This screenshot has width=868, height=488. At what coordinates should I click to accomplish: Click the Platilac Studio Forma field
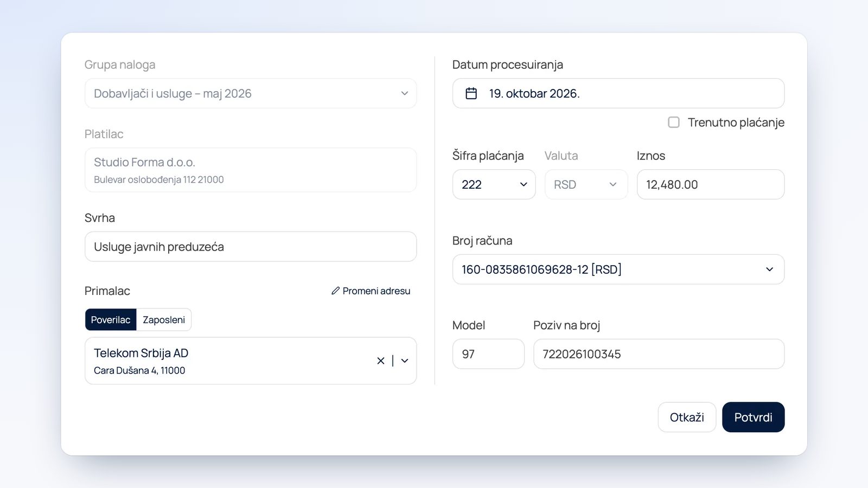pos(251,170)
